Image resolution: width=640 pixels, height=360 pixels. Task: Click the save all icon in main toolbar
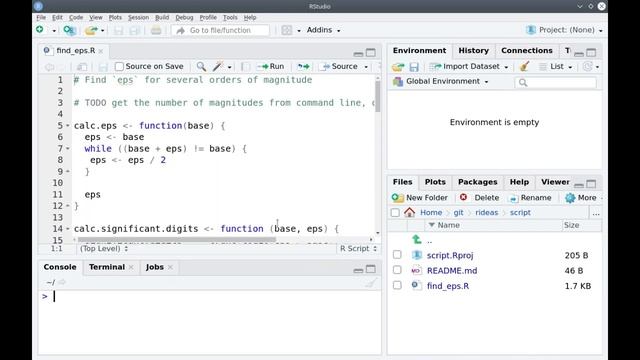click(x=134, y=30)
